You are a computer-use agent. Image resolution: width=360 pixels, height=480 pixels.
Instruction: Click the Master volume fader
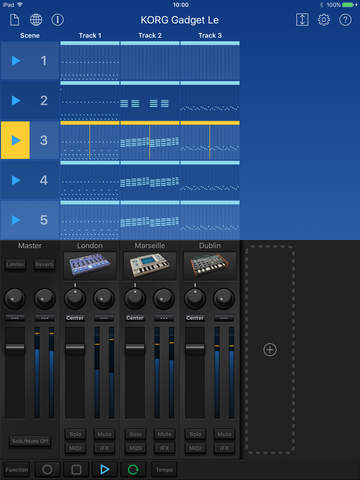15,347
